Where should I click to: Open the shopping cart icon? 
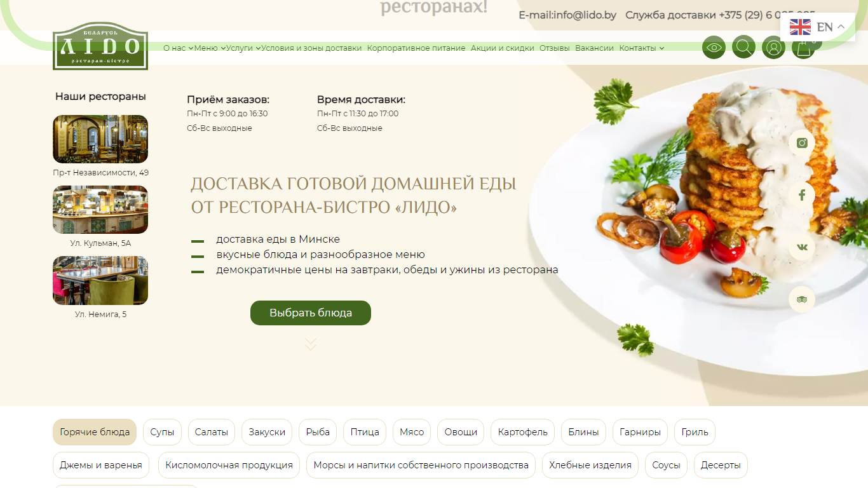click(x=803, y=48)
